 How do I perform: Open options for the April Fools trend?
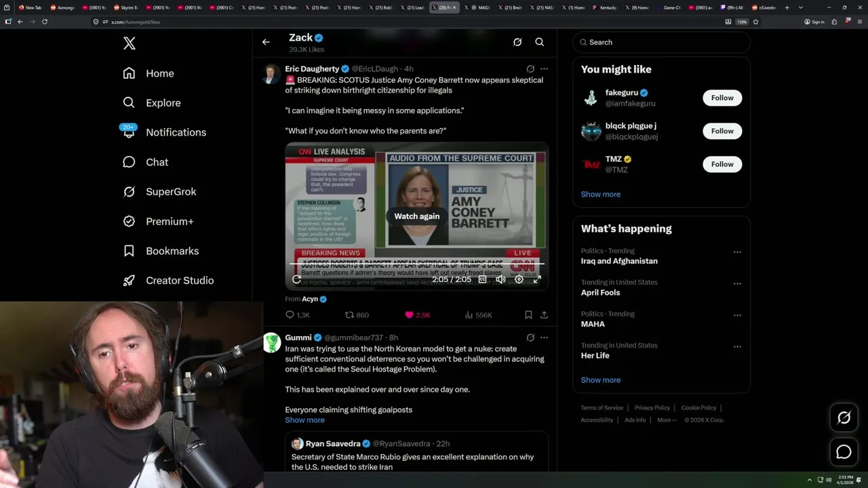click(737, 283)
